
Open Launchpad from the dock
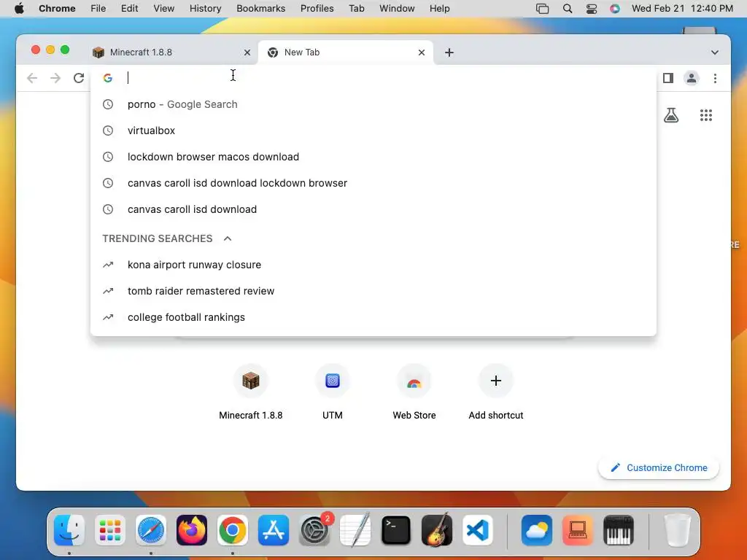(110, 530)
